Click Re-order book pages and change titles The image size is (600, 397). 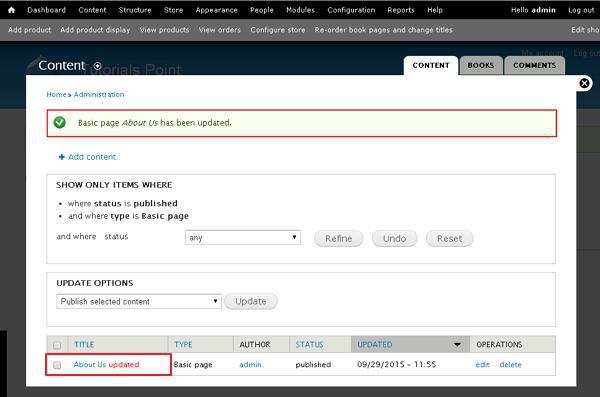[383, 30]
